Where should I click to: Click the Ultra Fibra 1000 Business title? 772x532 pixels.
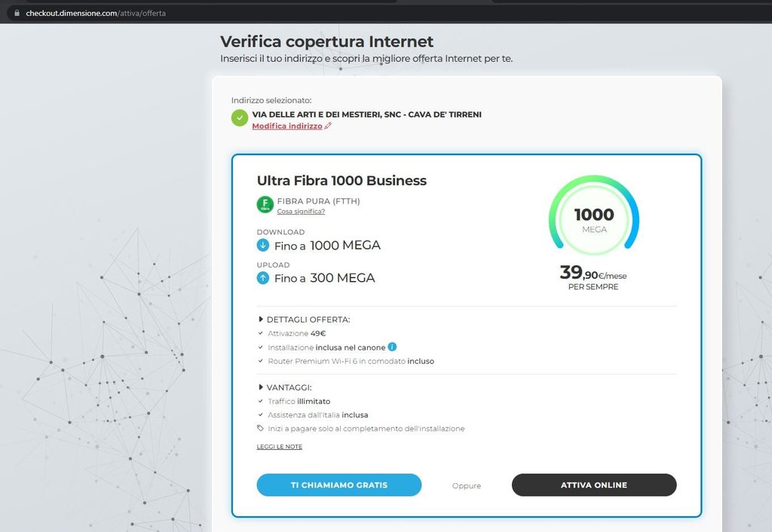[x=342, y=181]
